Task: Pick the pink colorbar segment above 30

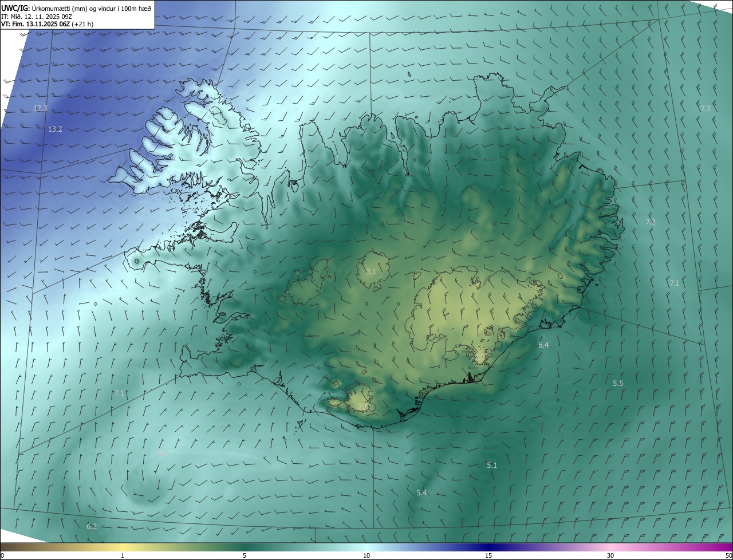Action: click(x=610, y=547)
